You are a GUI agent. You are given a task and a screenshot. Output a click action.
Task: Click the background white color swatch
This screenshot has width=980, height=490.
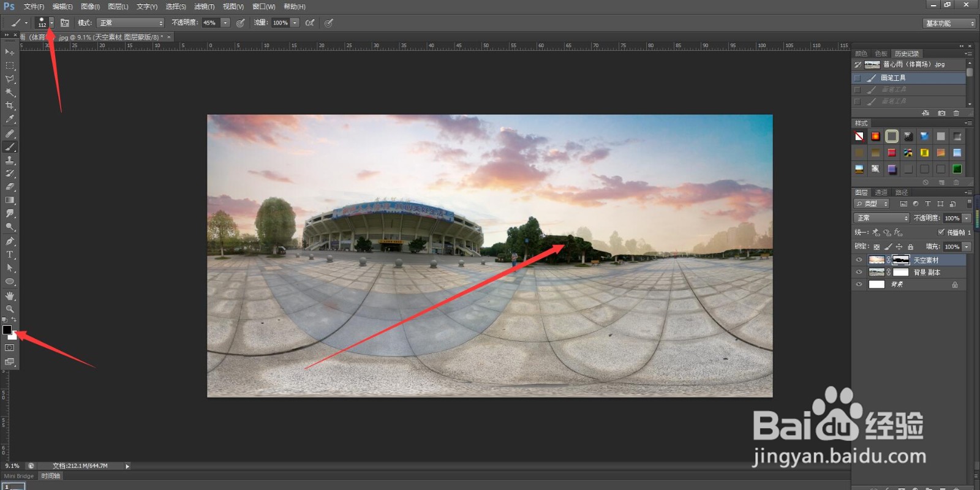point(13,337)
